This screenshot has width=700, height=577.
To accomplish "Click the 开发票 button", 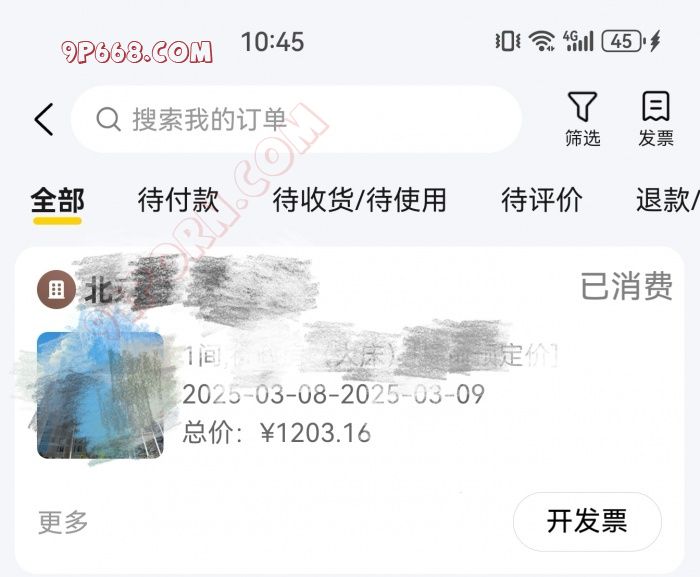I will [587, 521].
